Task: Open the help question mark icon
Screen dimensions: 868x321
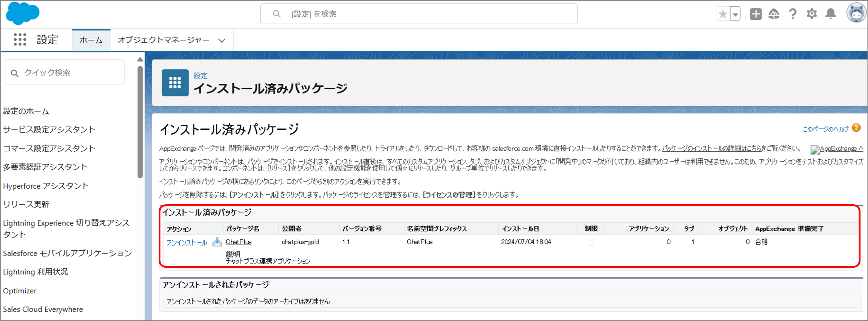Action: 793,14
